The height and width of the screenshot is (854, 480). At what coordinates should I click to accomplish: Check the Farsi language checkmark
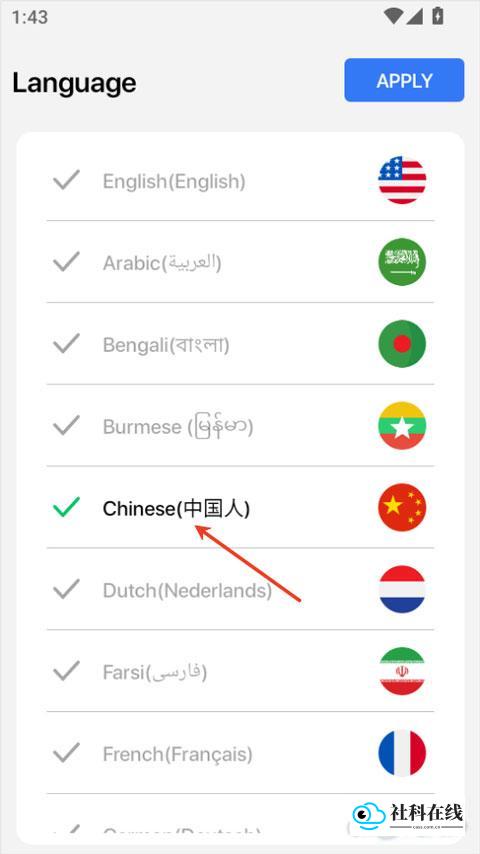coord(66,671)
